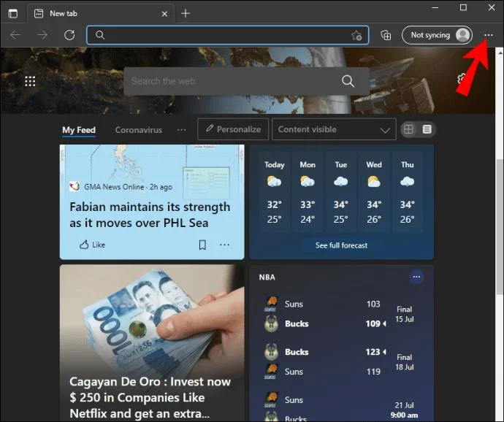Switch to list layout view
This screenshot has width=504, height=422.
click(x=427, y=129)
